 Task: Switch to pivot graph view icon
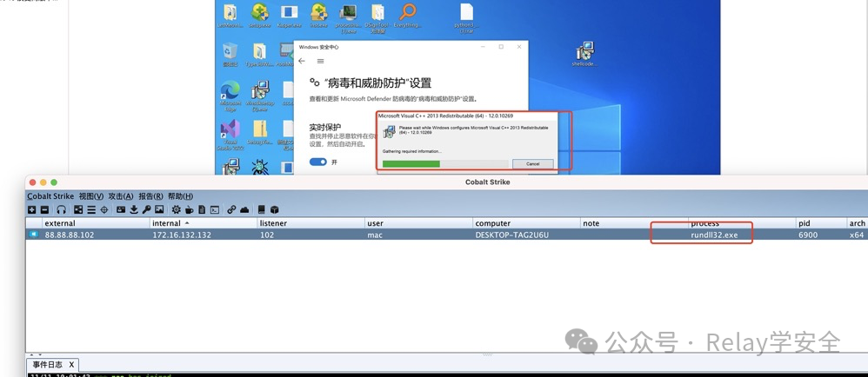point(78,209)
